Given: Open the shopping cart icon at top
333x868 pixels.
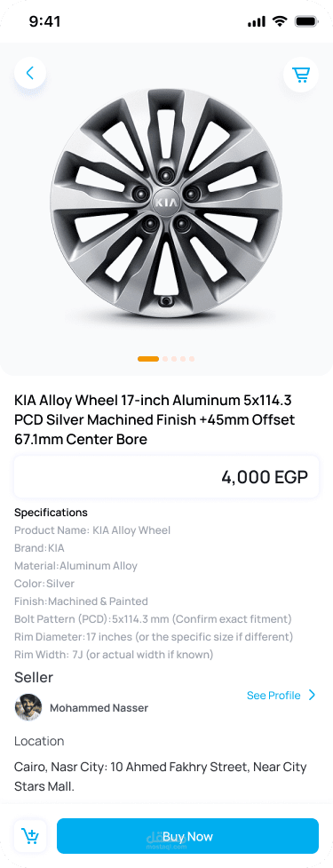Looking at the screenshot, I should pos(301,74).
